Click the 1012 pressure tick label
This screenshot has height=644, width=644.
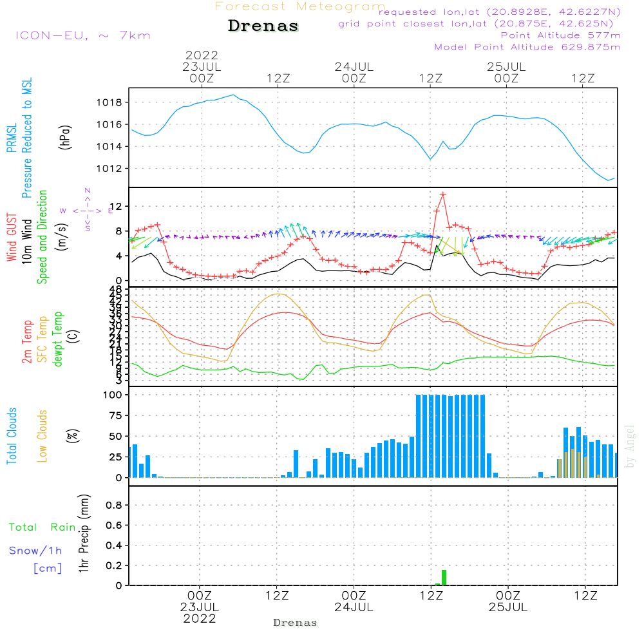tap(109, 169)
